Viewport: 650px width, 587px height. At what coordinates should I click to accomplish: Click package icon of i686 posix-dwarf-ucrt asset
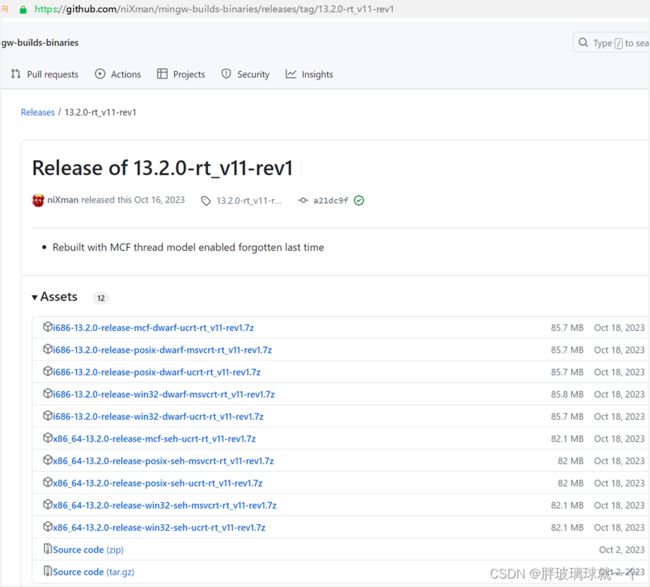click(48, 371)
